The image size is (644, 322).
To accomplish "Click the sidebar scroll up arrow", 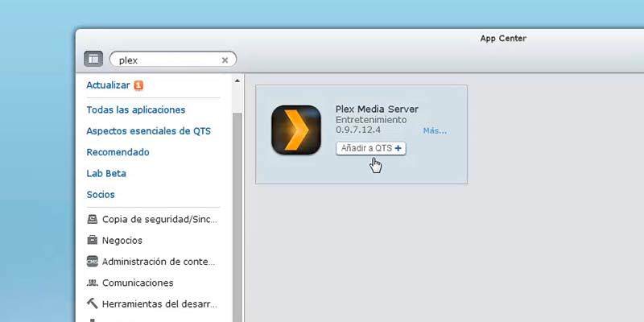I will [237, 81].
